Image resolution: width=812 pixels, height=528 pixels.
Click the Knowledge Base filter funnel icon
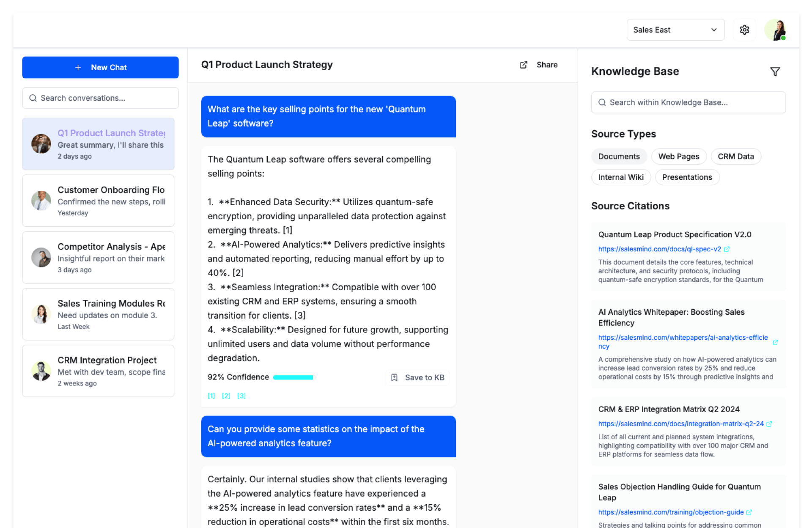[x=775, y=72]
